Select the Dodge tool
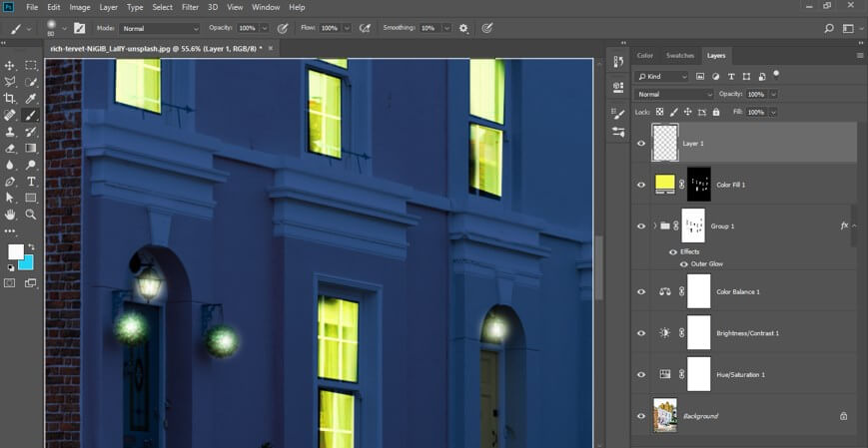 pos(31,165)
